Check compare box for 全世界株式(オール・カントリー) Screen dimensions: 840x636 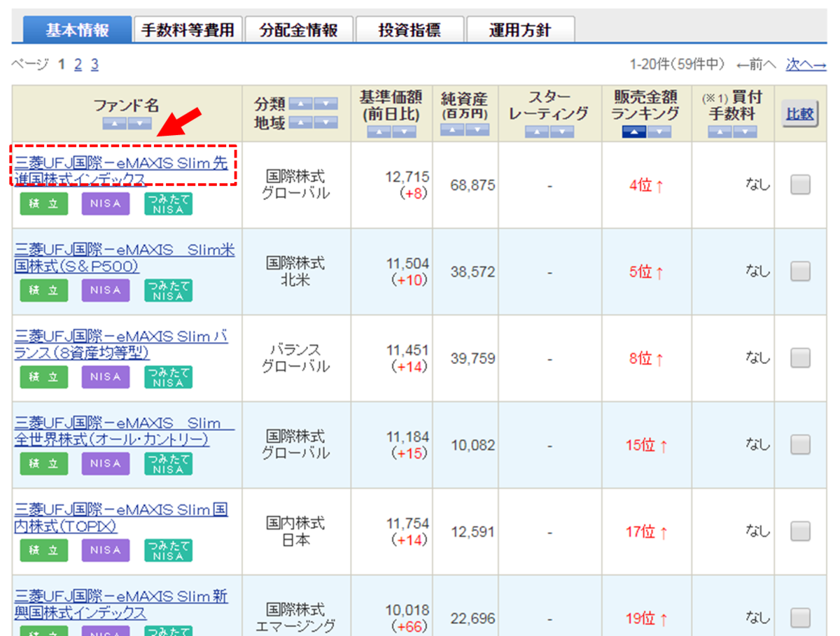(x=800, y=444)
